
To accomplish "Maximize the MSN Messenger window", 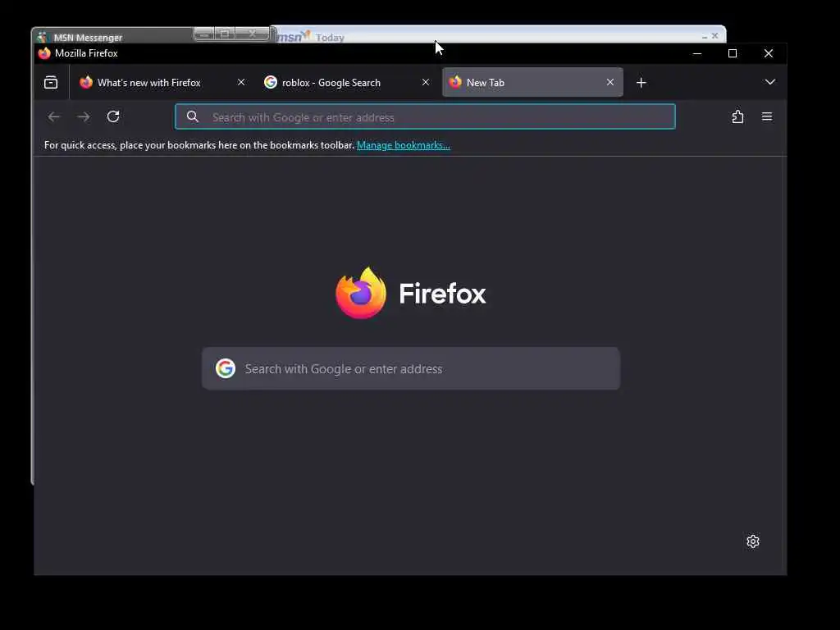I will 226,34.
